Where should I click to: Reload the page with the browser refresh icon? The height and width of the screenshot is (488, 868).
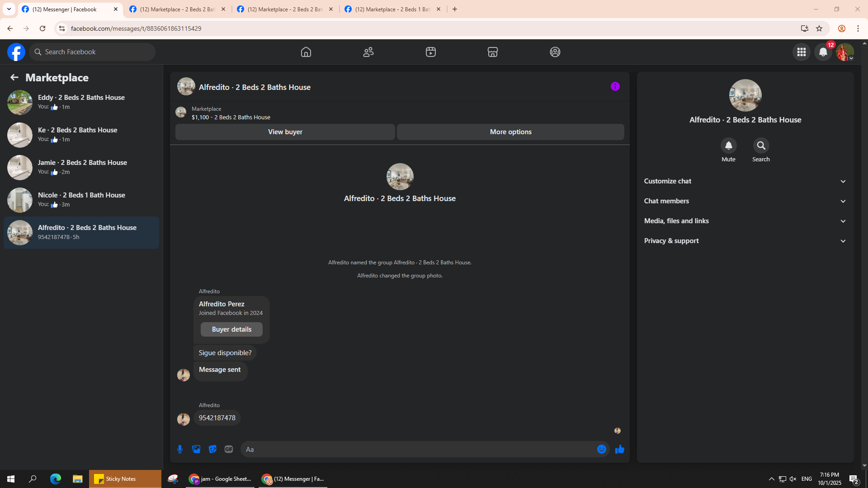(x=42, y=28)
